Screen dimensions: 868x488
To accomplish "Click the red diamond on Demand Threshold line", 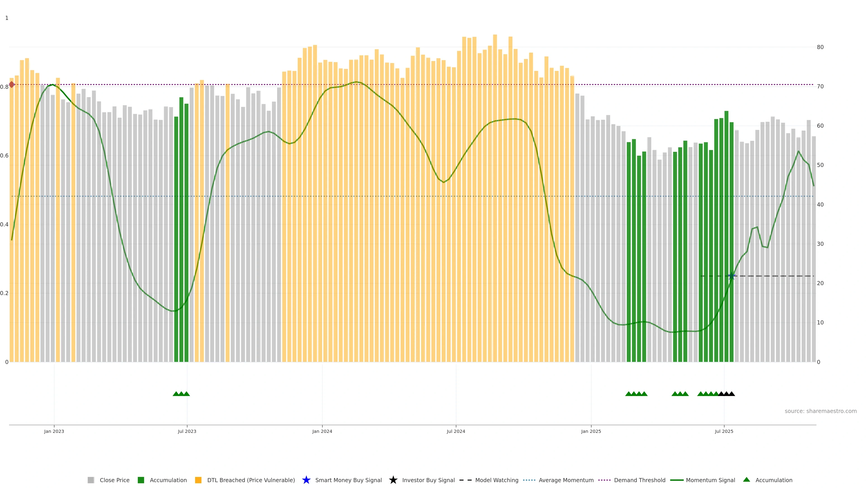I will point(12,84).
